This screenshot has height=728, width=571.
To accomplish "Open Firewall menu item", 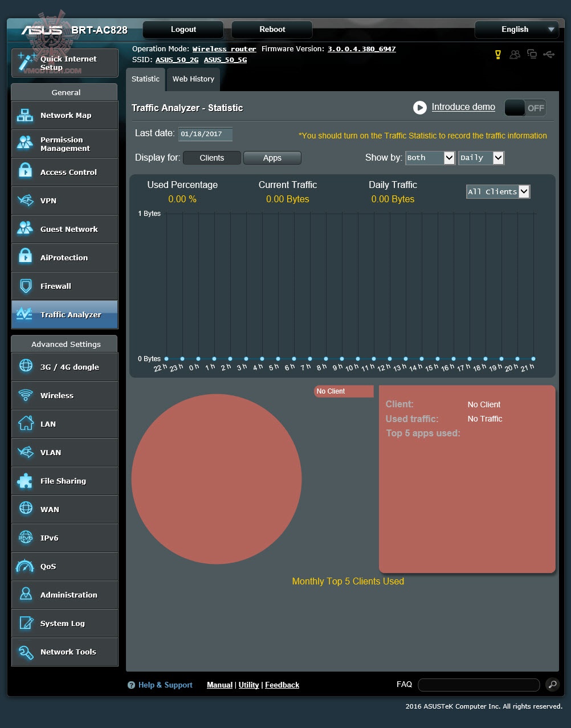I will tap(64, 286).
